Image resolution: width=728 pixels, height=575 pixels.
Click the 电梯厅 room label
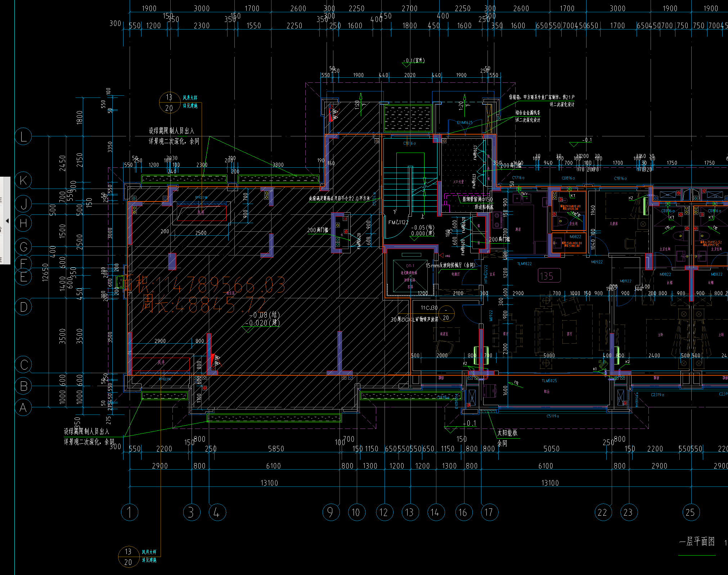pyautogui.click(x=455, y=274)
